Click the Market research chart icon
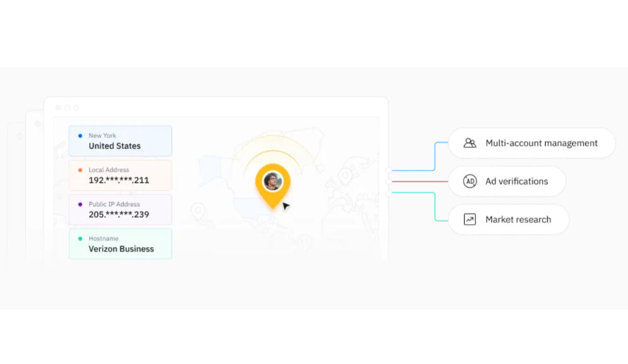Viewport: 628px width, 364px height. pos(470,220)
